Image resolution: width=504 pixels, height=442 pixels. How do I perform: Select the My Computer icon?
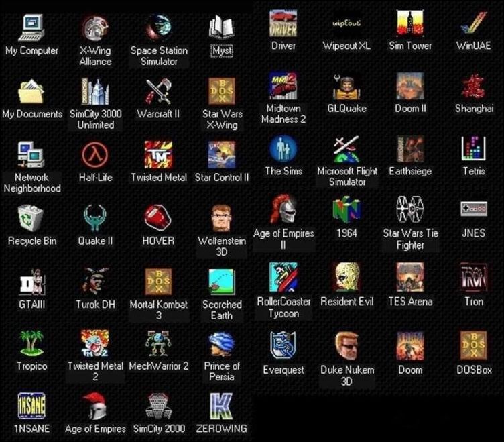[31, 27]
